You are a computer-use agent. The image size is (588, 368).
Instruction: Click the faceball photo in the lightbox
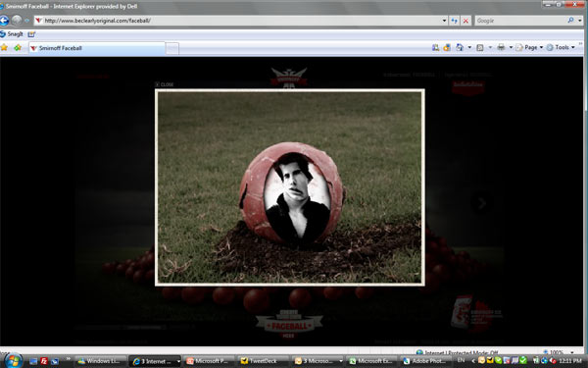coord(290,187)
